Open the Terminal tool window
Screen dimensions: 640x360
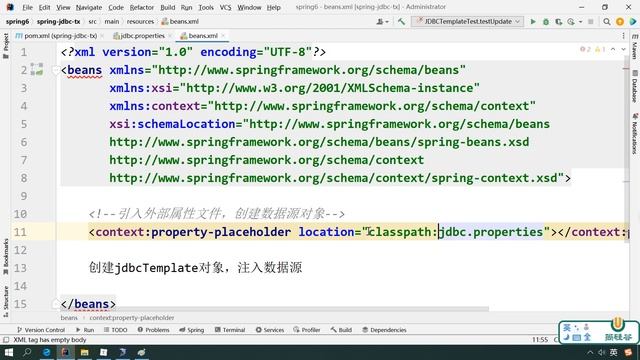click(x=230, y=330)
